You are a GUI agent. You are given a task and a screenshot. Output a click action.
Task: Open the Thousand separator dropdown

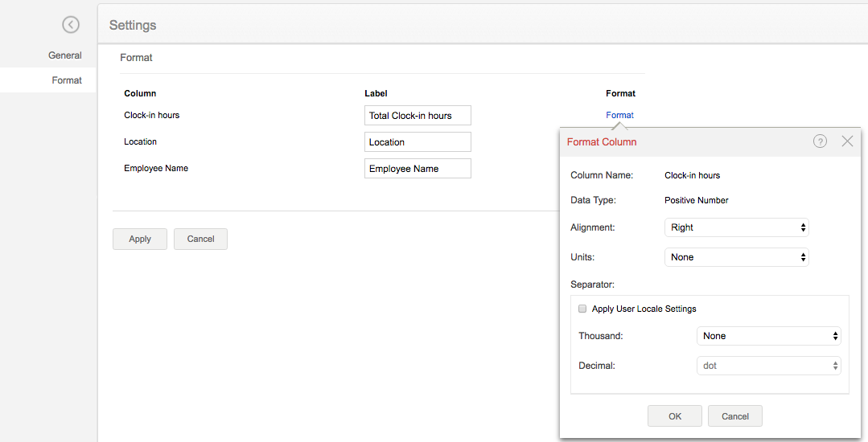tap(768, 336)
